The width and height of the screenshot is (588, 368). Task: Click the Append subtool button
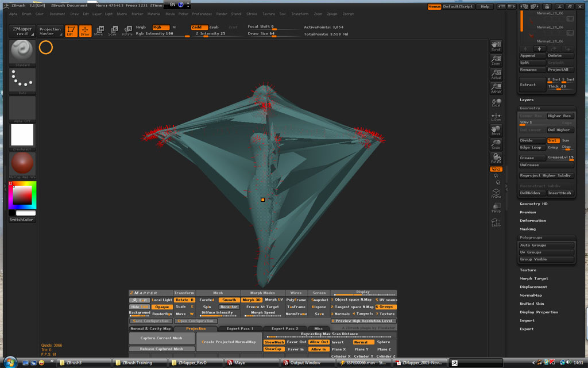[x=532, y=56]
